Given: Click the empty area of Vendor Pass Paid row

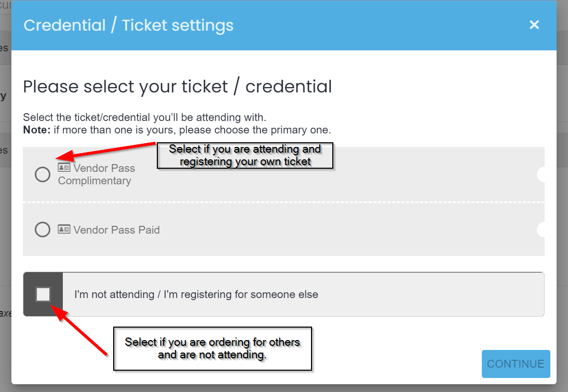Looking at the screenshot, I should (348, 229).
